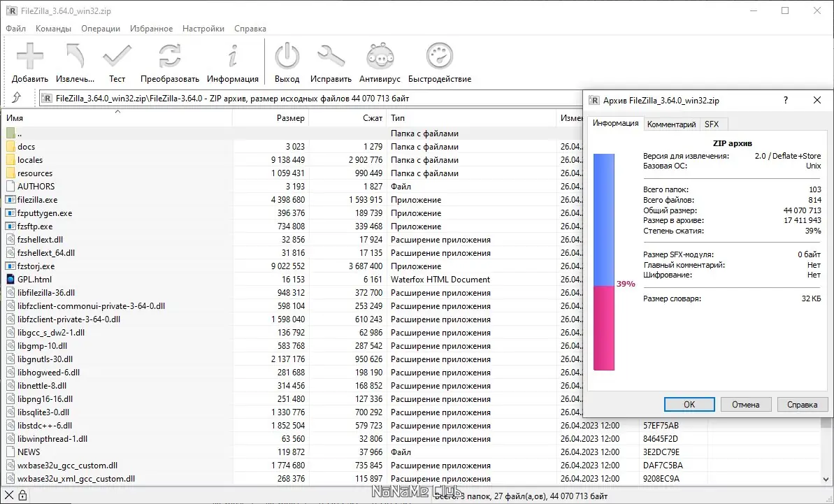Screen dimensions: 834x504
Task: Switch to the Комментарий tab
Action: coord(671,124)
